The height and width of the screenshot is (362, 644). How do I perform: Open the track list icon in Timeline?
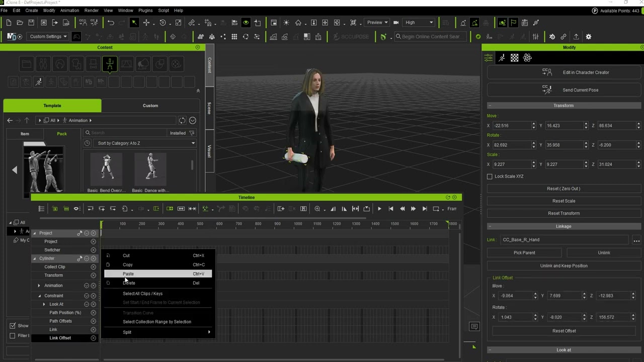(41, 209)
